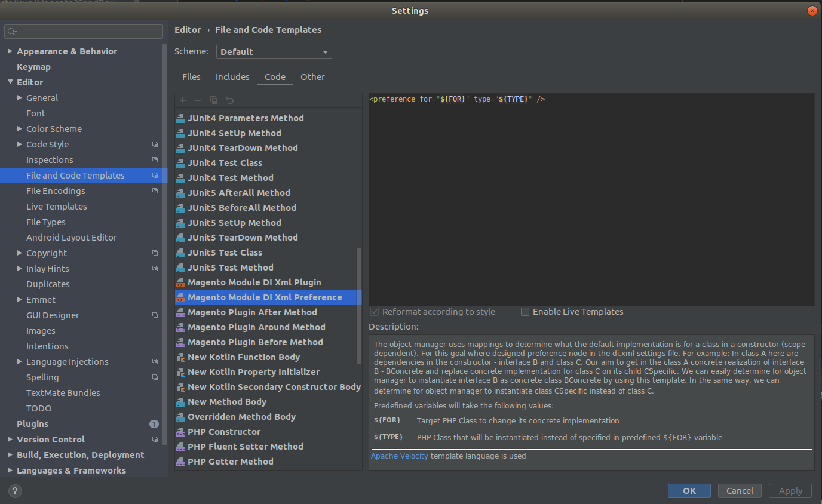Select New Kotlin Secondary Constructor Body

pyautogui.click(x=274, y=387)
